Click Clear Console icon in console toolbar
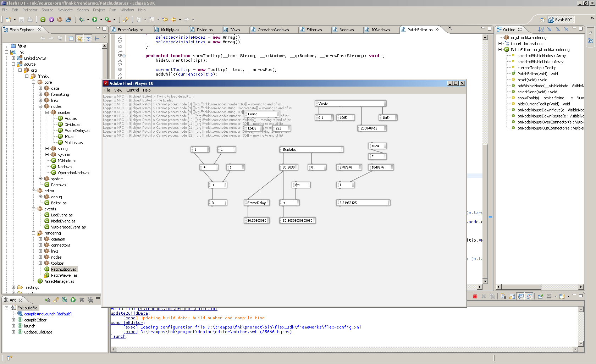Viewport: 596px width, 364px height. [x=503, y=296]
